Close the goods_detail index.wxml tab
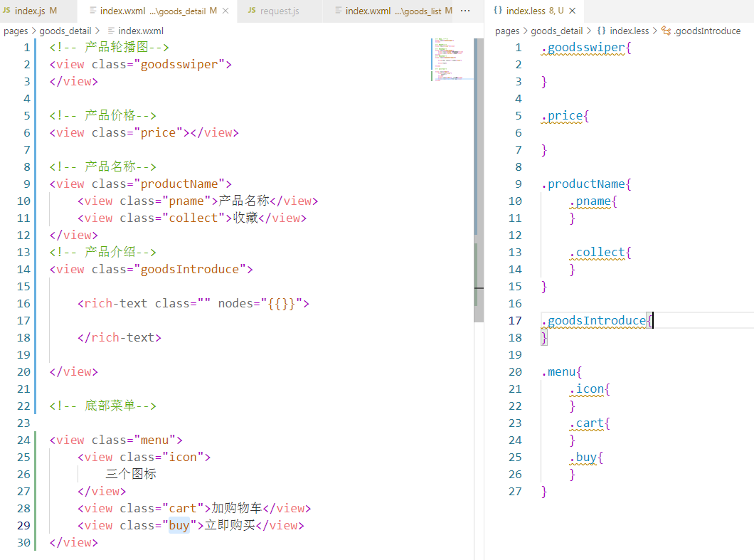This screenshot has height=560, width=754. pos(225,11)
